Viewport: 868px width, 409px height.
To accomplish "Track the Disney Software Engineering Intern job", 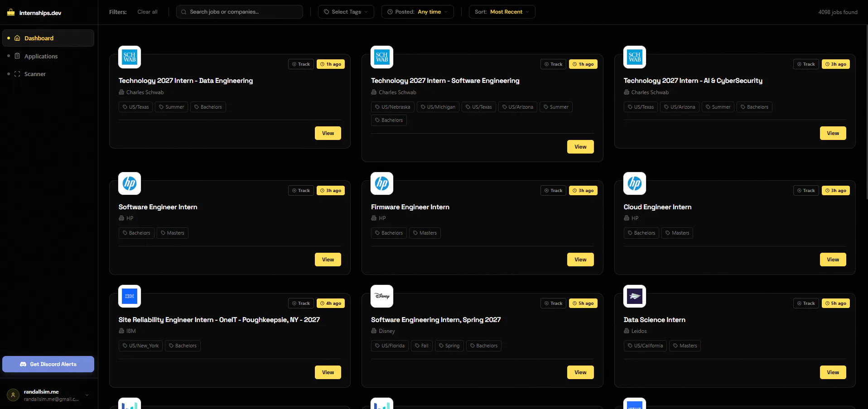I will point(553,303).
